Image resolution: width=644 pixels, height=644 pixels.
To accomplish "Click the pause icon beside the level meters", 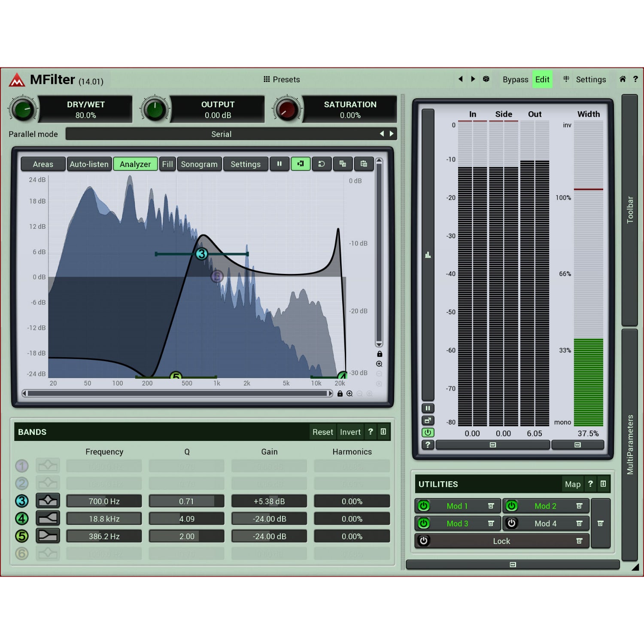I will tap(428, 408).
